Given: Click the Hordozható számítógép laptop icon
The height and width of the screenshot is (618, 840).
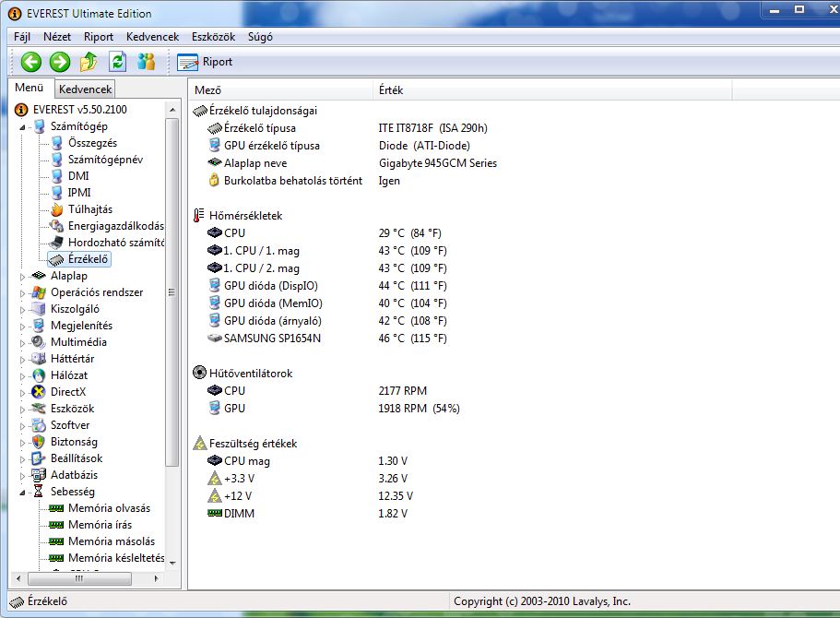Looking at the screenshot, I should coord(57,243).
